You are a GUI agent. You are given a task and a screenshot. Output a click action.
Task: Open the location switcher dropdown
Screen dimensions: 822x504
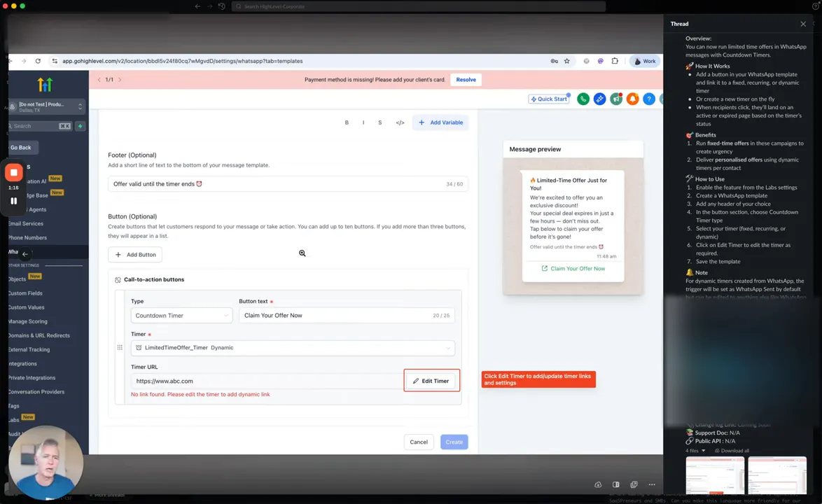click(47, 106)
